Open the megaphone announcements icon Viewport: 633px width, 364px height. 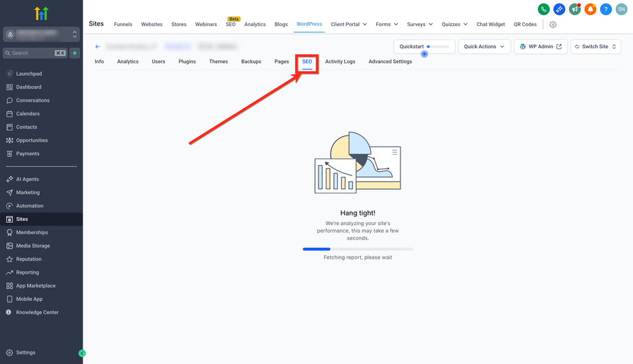pos(575,9)
